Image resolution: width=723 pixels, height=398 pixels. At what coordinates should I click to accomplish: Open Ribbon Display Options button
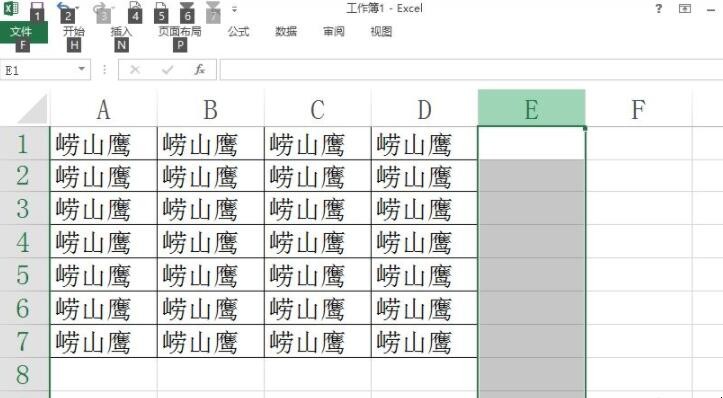pyautogui.click(x=685, y=8)
